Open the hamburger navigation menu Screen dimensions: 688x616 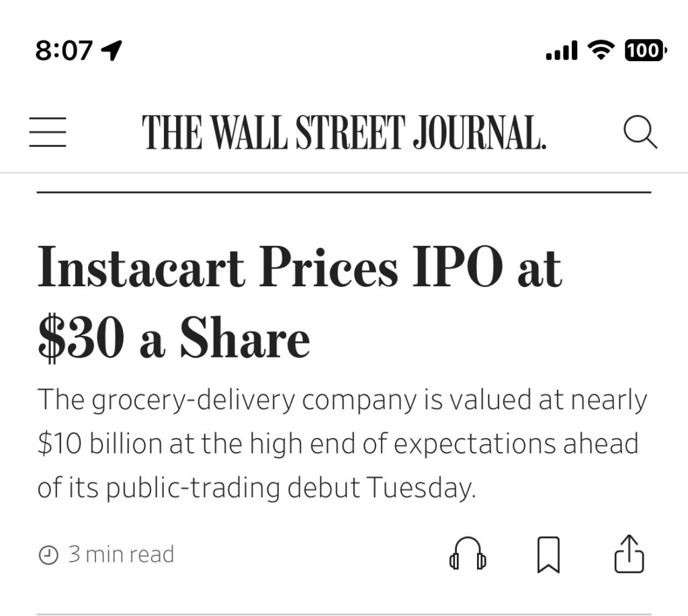click(48, 132)
